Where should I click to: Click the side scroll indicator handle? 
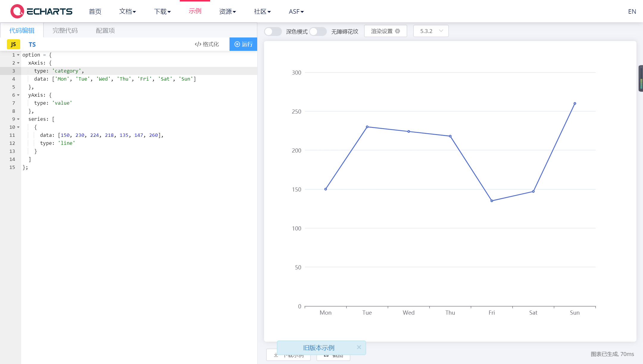point(641,79)
